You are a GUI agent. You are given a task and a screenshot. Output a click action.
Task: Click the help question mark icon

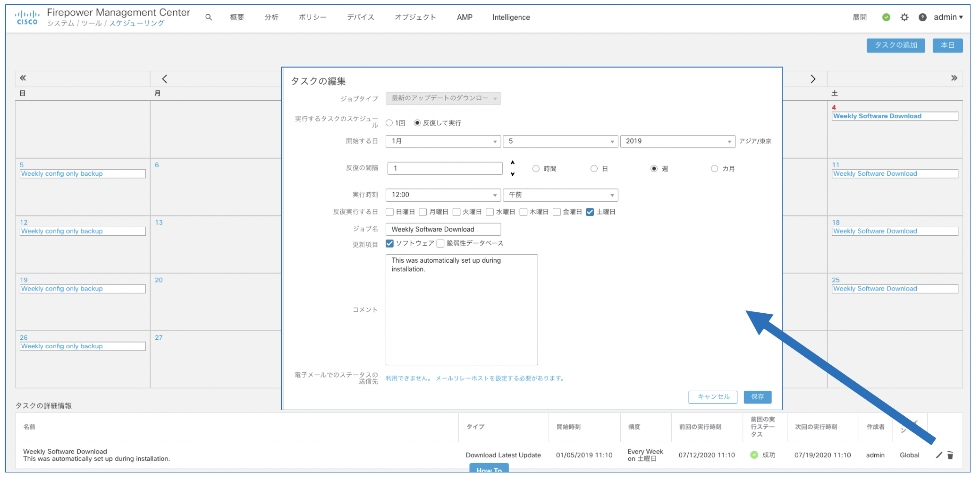pyautogui.click(x=922, y=17)
